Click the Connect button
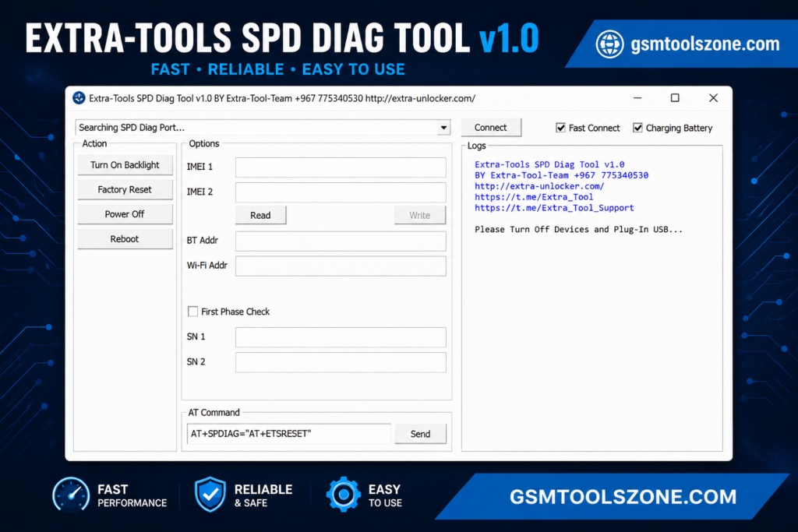 click(491, 128)
